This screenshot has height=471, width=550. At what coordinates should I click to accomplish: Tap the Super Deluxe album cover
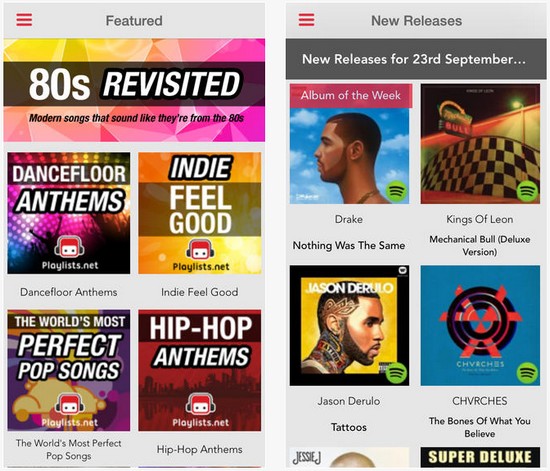(x=480, y=457)
